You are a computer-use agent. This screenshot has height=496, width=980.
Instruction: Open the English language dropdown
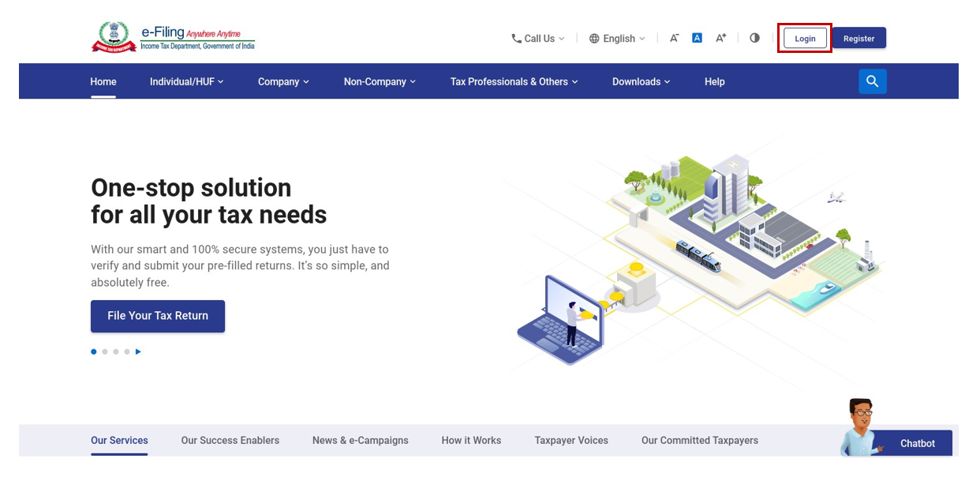click(x=617, y=39)
